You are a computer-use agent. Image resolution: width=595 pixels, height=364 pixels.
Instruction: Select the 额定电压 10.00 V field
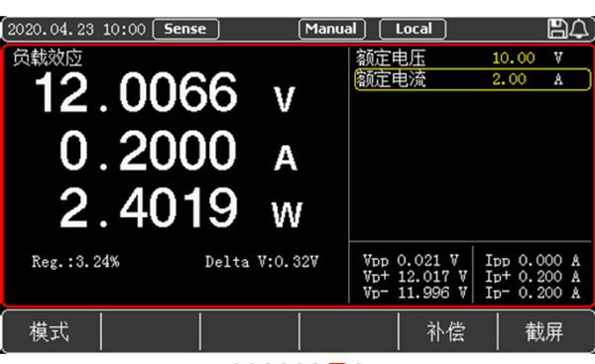click(472, 58)
